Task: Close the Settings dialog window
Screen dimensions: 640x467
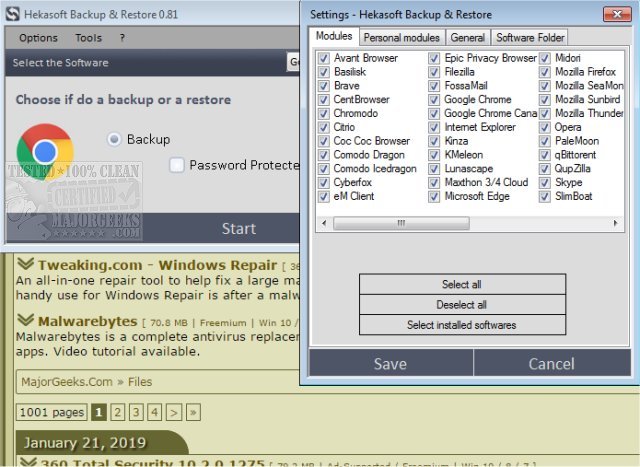Action: (x=618, y=14)
